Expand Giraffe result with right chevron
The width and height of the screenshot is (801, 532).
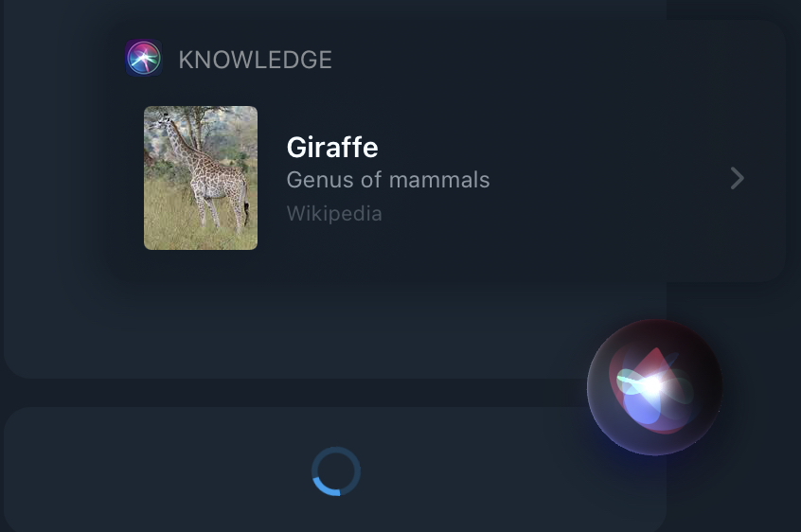(x=737, y=178)
